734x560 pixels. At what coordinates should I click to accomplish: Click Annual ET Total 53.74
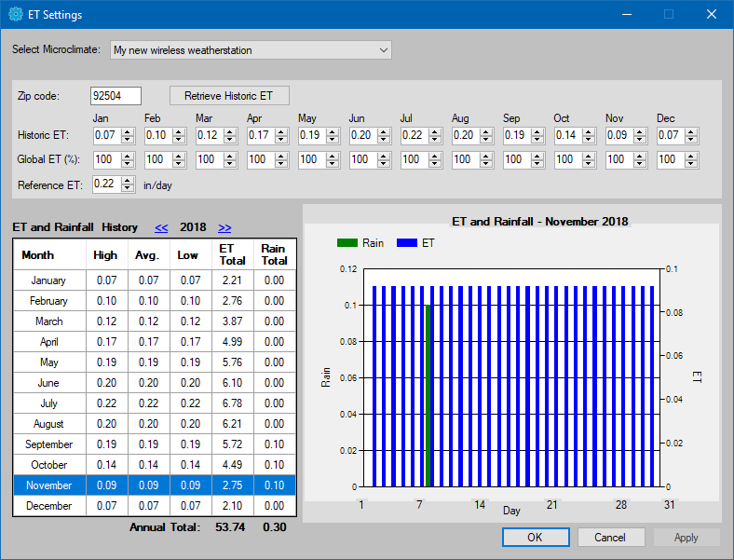pos(230,527)
